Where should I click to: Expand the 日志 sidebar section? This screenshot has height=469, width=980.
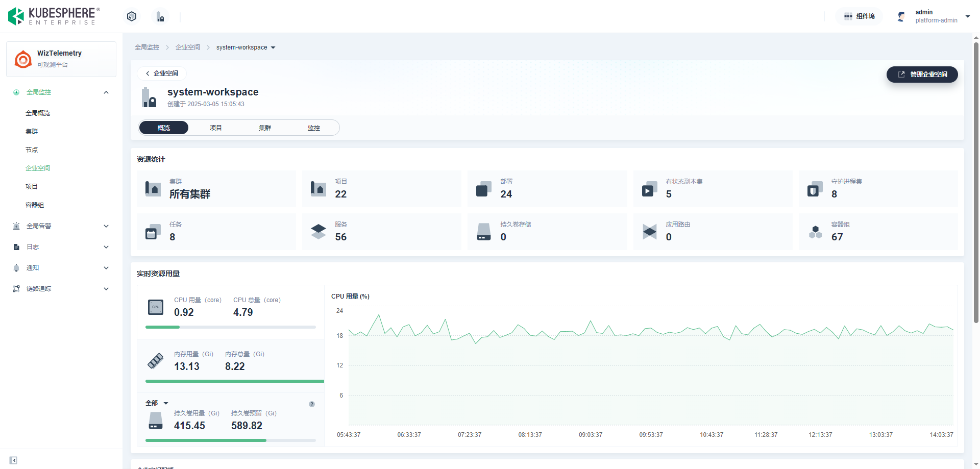click(x=61, y=247)
